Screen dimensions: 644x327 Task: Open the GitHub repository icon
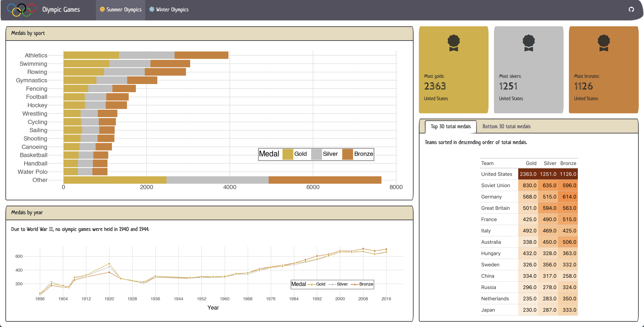point(631,10)
